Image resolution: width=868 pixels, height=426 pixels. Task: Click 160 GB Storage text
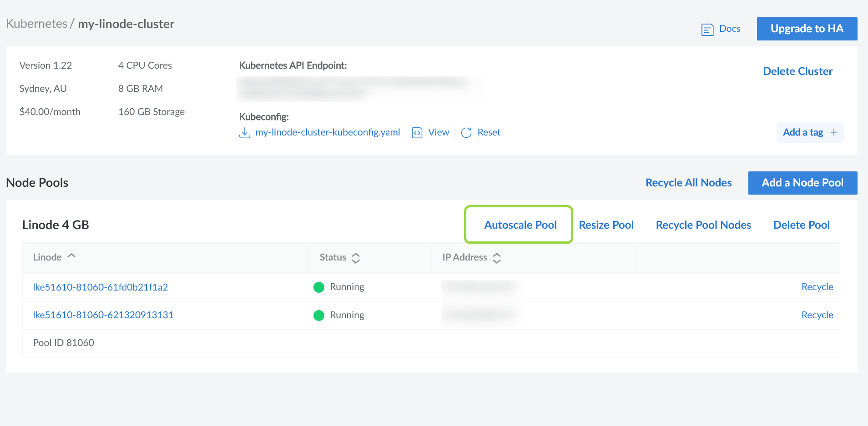pos(151,112)
